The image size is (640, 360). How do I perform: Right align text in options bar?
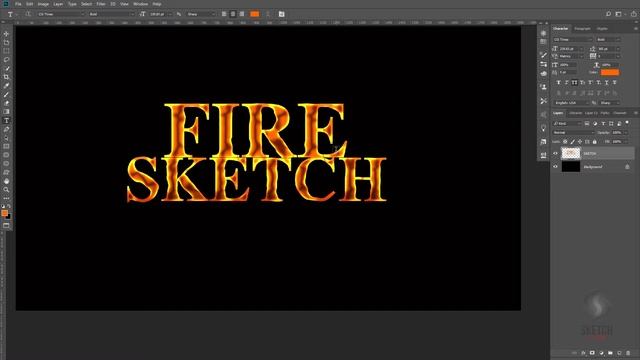242,14
